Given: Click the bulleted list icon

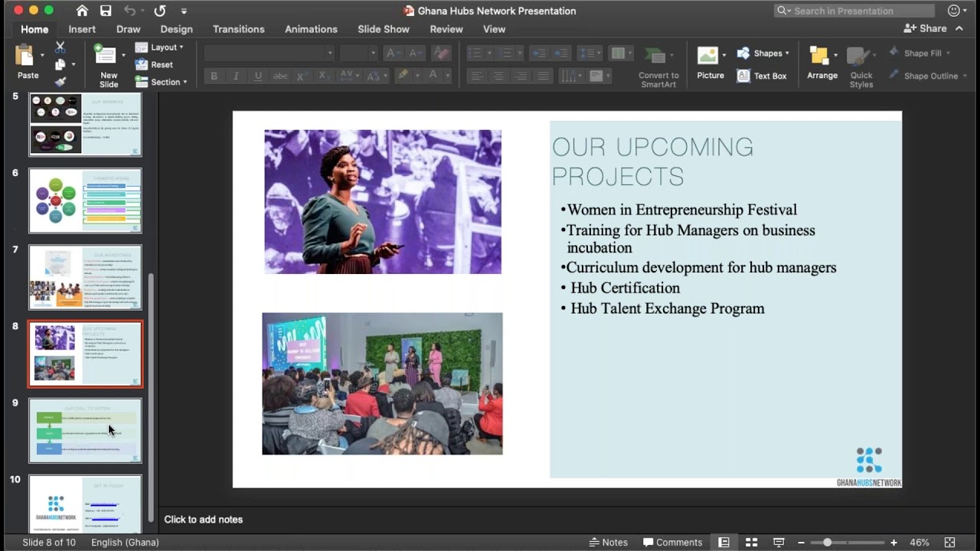Looking at the screenshot, I should tap(475, 53).
